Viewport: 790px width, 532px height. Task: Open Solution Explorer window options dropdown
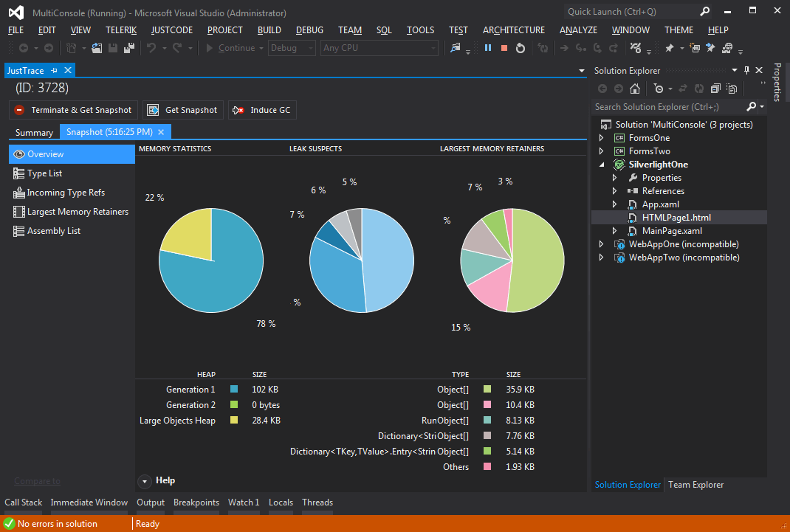[x=734, y=70]
